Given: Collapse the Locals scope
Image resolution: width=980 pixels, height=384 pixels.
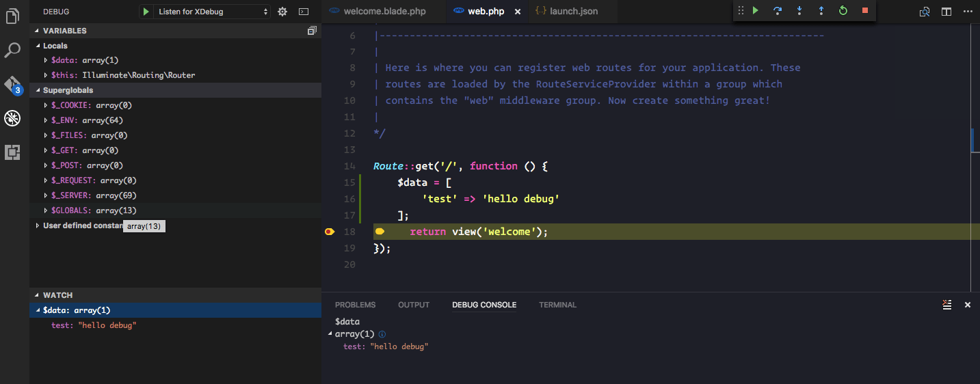Looking at the screenshot, I should (x=38, y=46).
